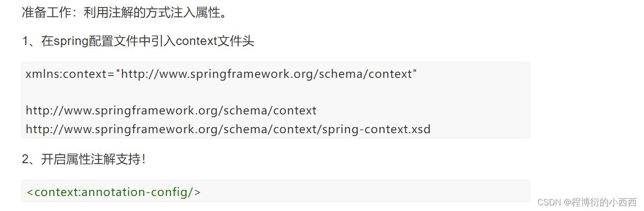Image resolution: width=644 pixels, height=211 pixels.
Task: Click the "准备工作" intro paragraph
Action: point(125,13)
